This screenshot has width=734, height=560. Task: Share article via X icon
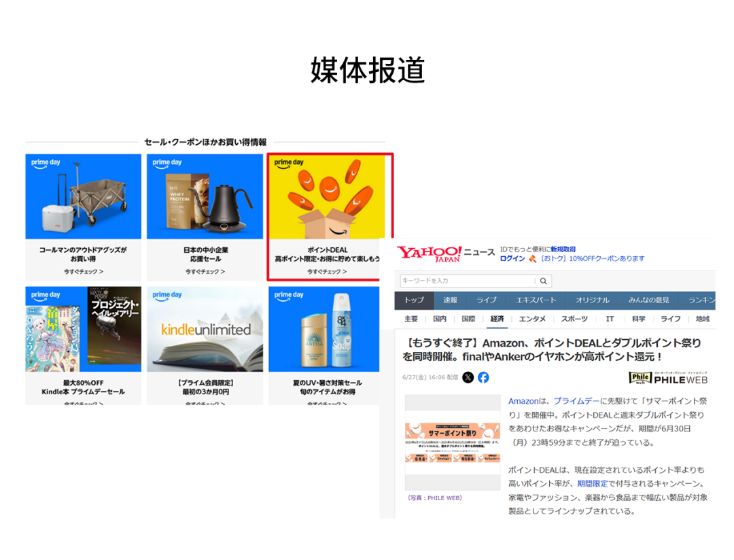(468, 377)
